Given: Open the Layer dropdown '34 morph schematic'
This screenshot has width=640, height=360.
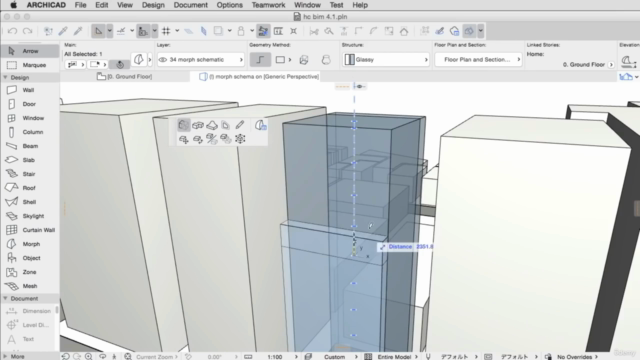Looking at the screenshot, I should click(x=200, y=60).
